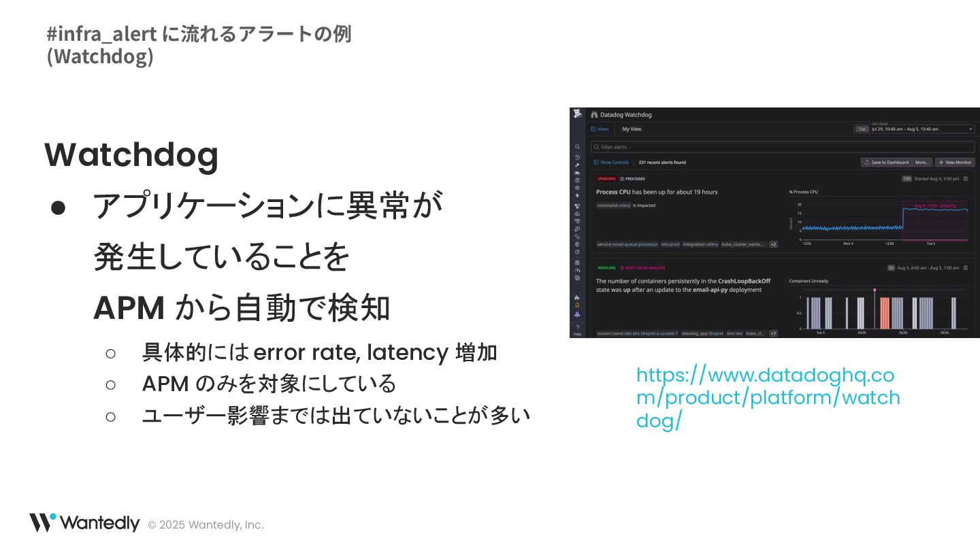Image resolution: width=980 pixels, height=551 pixels.
Task: Click the 1w time span chip
Action: click(862, 129)
